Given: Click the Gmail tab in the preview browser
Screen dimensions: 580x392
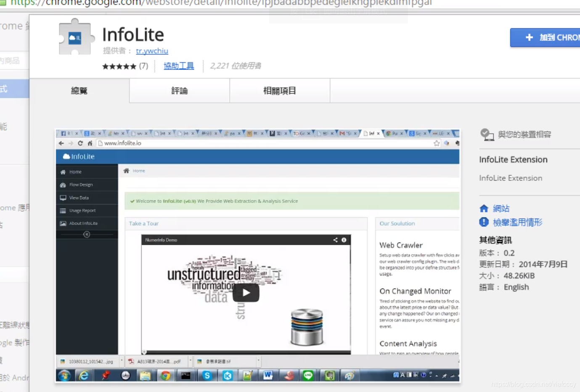Looking at the screenshot, I should pos(347,134).
